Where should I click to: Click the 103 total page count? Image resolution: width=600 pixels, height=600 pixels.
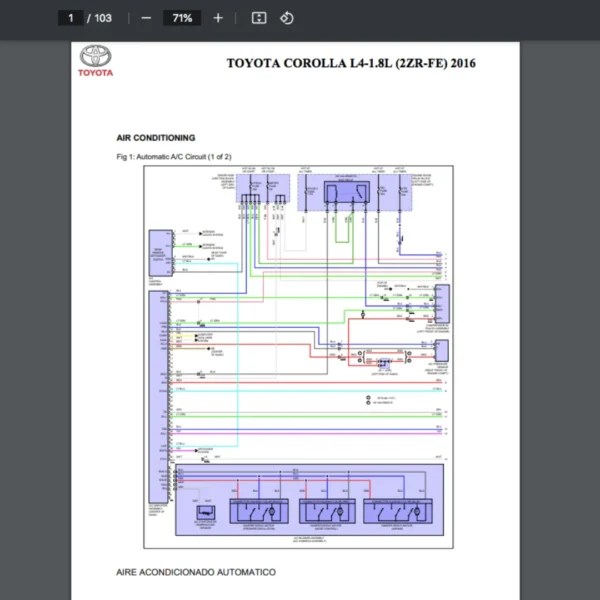[x=102, y=18]
